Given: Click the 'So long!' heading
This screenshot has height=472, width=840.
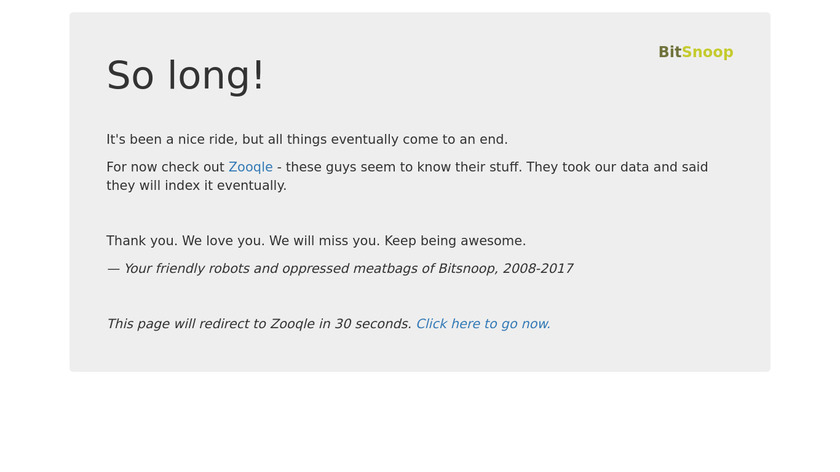Looking at the screenshot, I should [185, 75].
